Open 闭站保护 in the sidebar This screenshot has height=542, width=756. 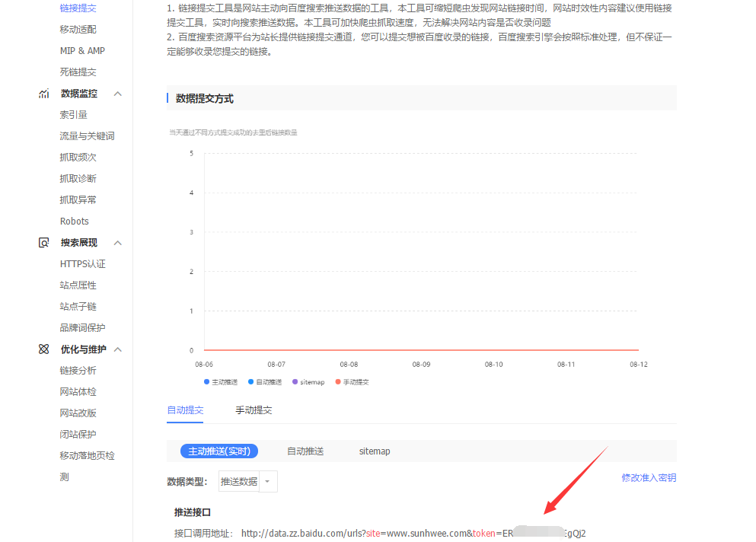(78, 434)
